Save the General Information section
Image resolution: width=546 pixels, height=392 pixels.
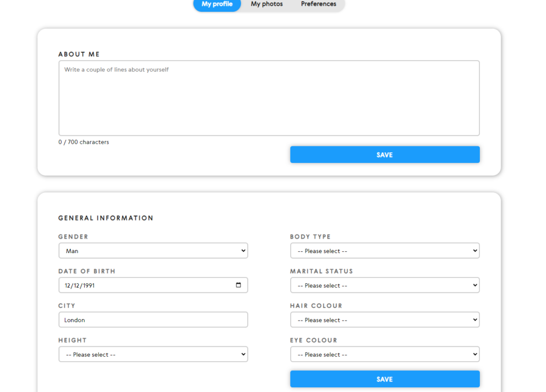click(384, 379)
